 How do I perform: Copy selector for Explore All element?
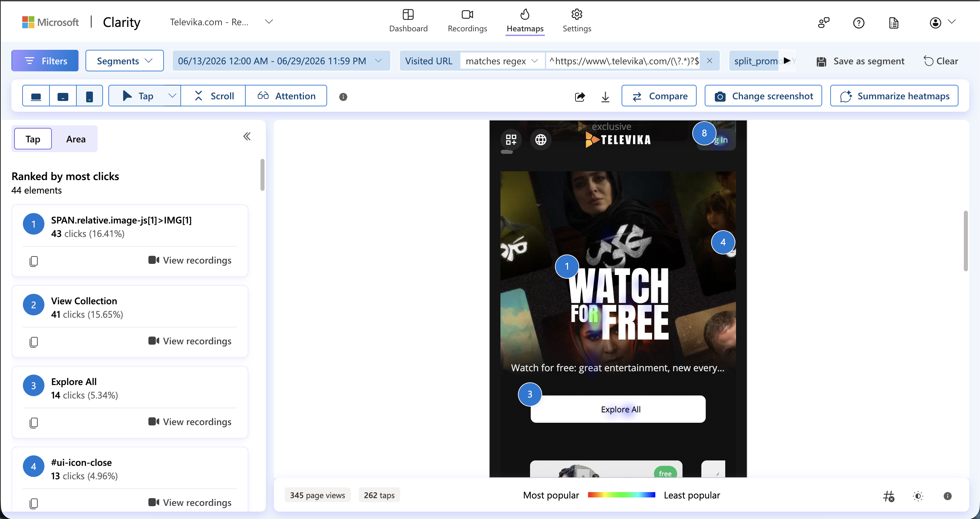coord(33,422)
